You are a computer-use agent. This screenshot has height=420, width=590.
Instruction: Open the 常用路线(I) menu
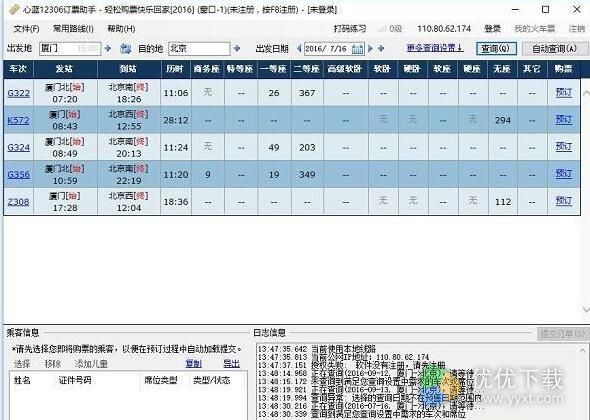pyautogui.click(x=73, y=29)
